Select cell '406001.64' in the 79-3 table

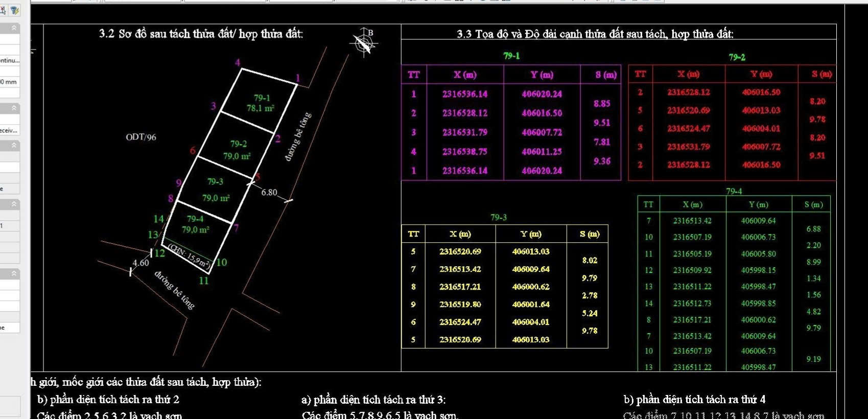point(531,304)
